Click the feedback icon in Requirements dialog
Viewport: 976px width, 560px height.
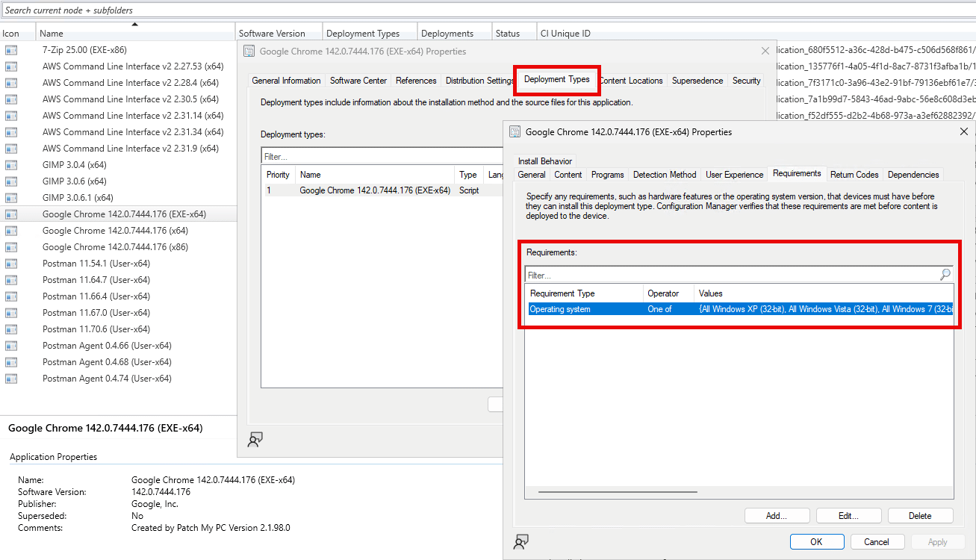pos(521,541)
